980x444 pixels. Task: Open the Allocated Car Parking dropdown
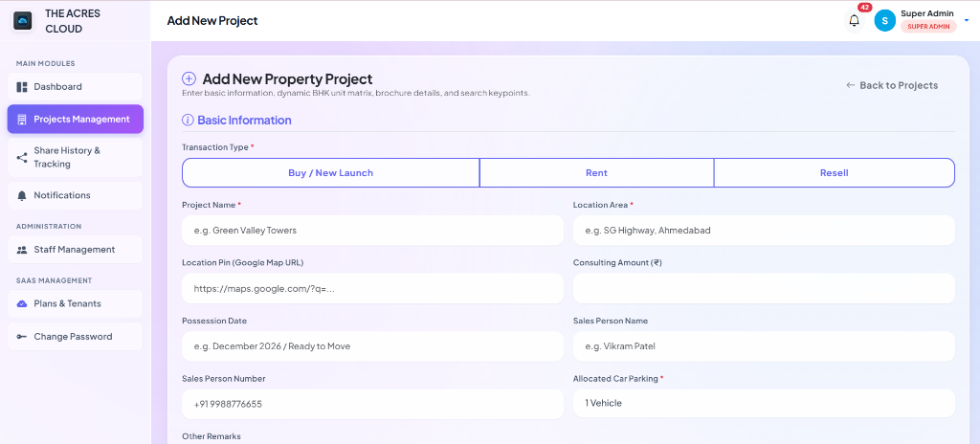point(764,404)
